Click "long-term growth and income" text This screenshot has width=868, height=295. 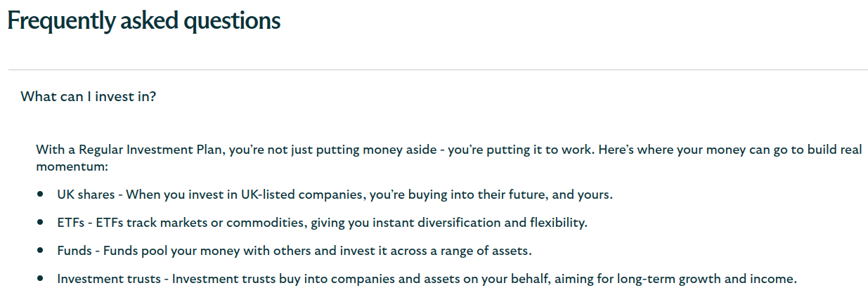[x=706, y=280]
